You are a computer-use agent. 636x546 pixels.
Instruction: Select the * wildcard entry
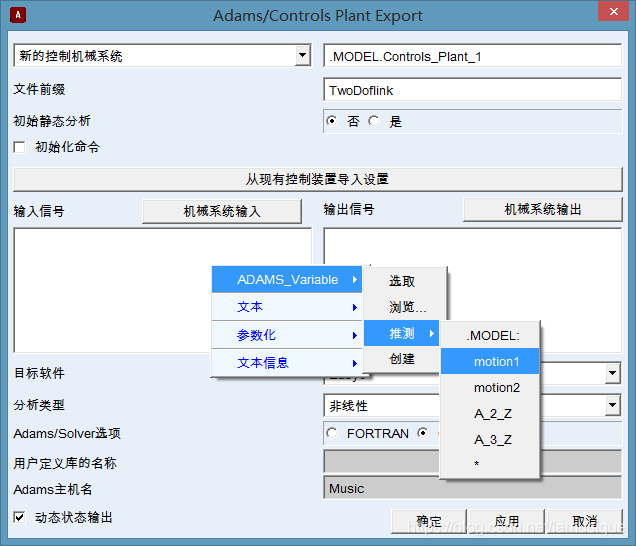coord(490,464)
